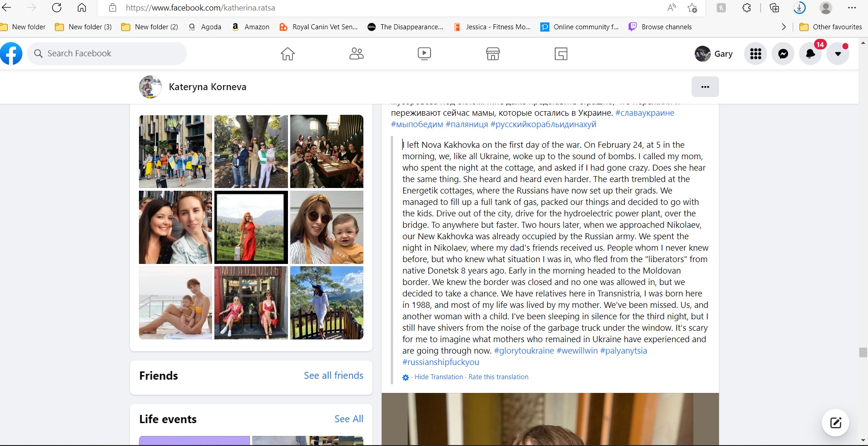
Task: Reload the page with the refresh icon
Action: (x=57, y=8)
